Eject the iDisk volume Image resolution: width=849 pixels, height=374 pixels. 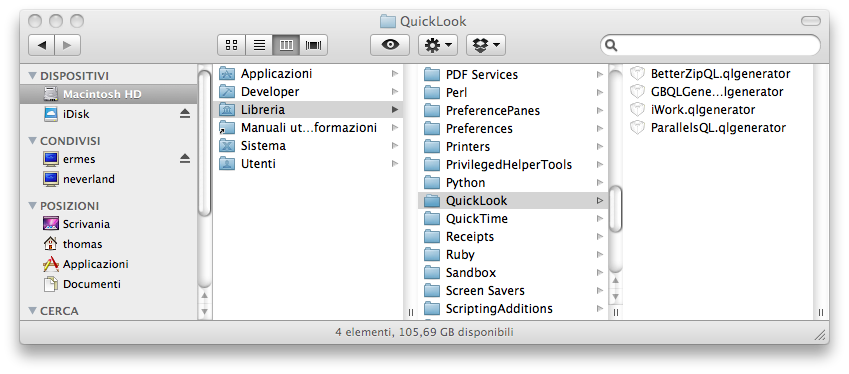[x=185, y=114]
